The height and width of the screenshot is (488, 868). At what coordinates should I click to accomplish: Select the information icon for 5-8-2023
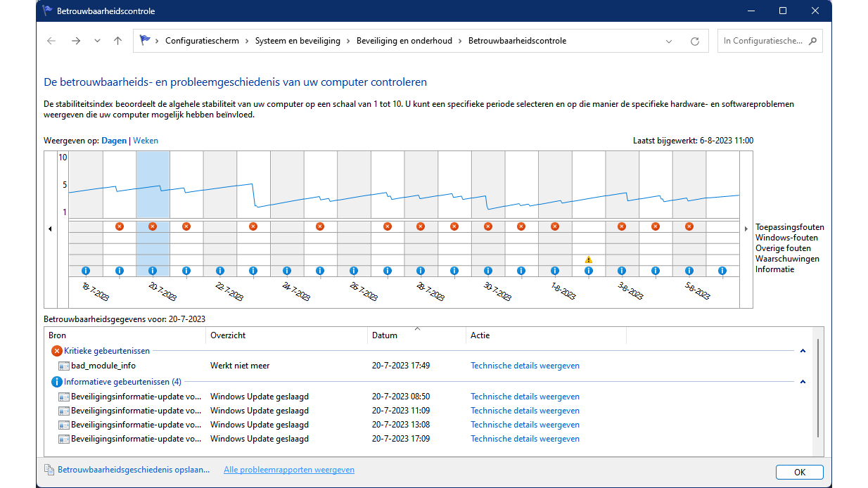click(689, 271)
